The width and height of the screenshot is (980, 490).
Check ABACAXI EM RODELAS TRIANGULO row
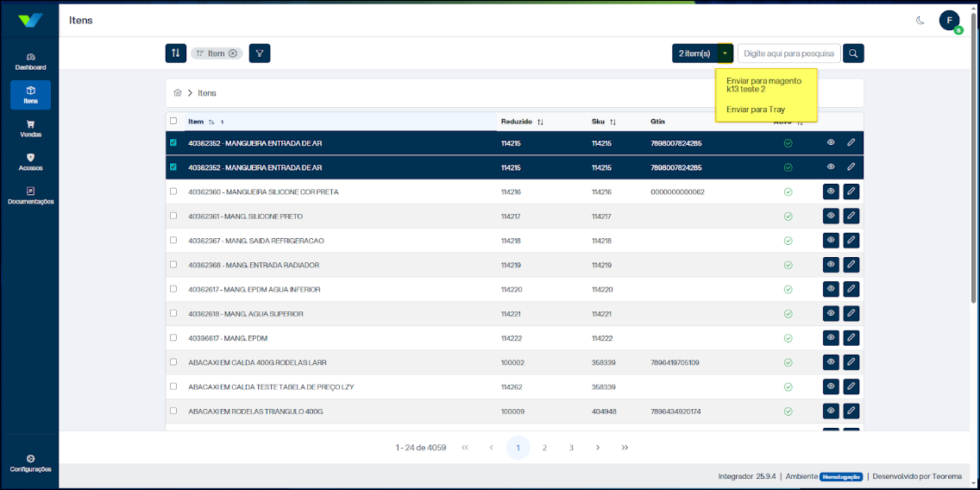coord(173,411)
